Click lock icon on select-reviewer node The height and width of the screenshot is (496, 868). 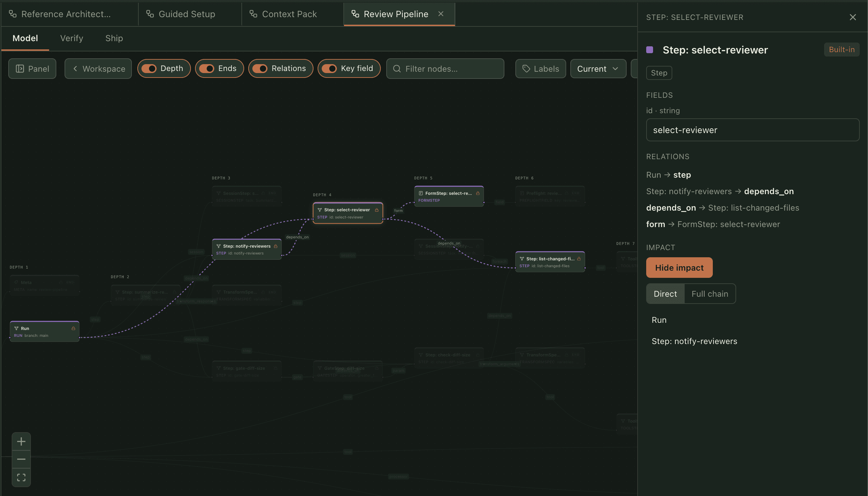point(377,210)
